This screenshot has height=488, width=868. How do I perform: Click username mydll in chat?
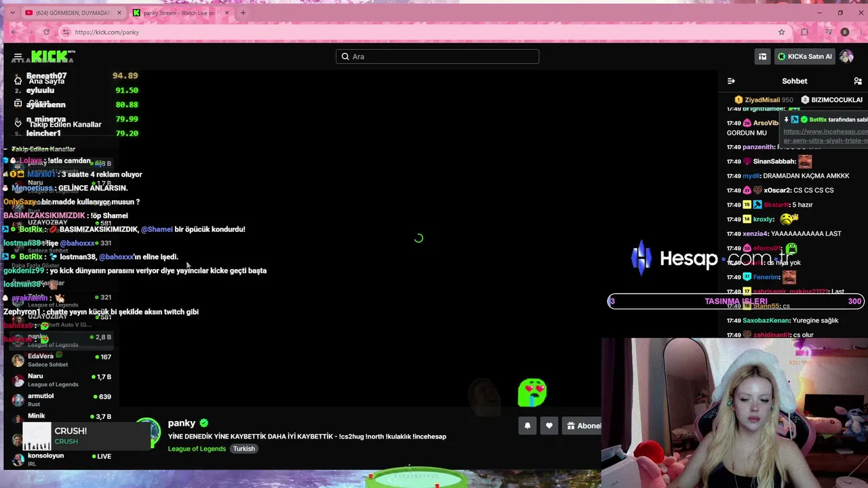pyautogui.click(x=751, y=176)
